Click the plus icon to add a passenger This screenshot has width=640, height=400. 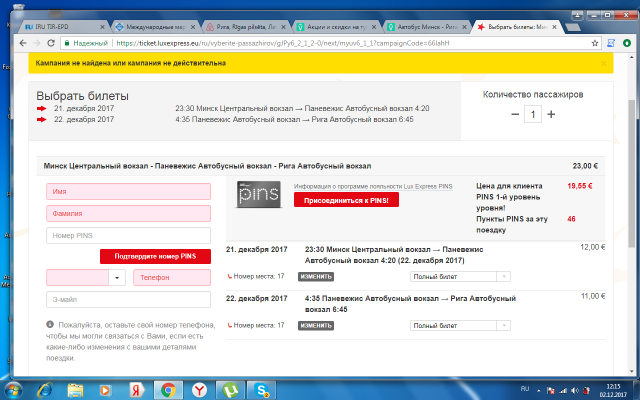pyautogui.click(x=551, y=115)
